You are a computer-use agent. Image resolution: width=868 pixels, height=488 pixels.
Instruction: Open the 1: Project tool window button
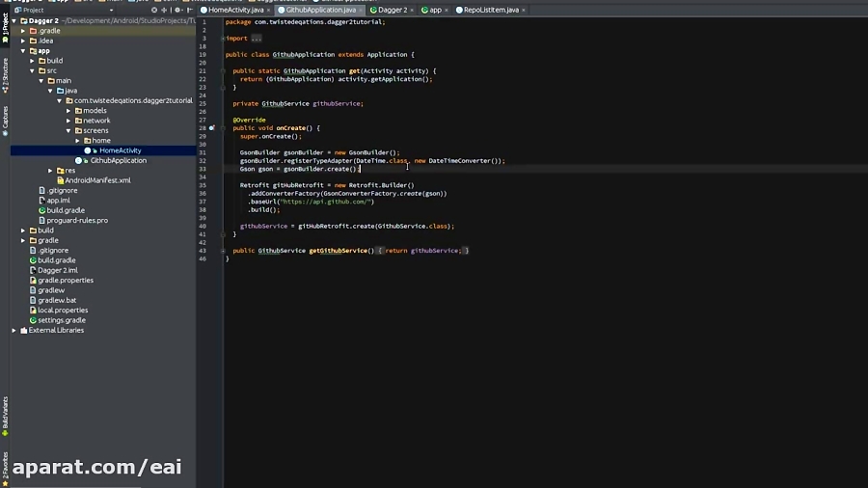5,28
